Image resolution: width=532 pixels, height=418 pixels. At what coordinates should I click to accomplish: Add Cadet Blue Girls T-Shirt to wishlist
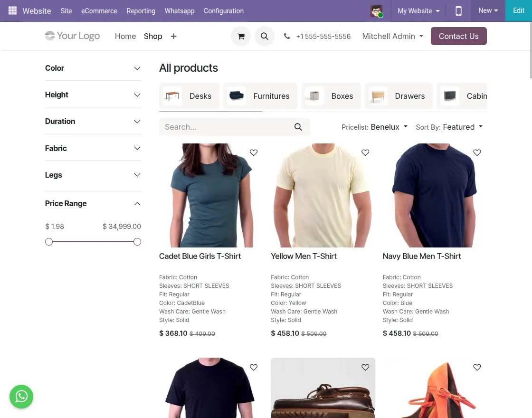click(x=254, y=152)
